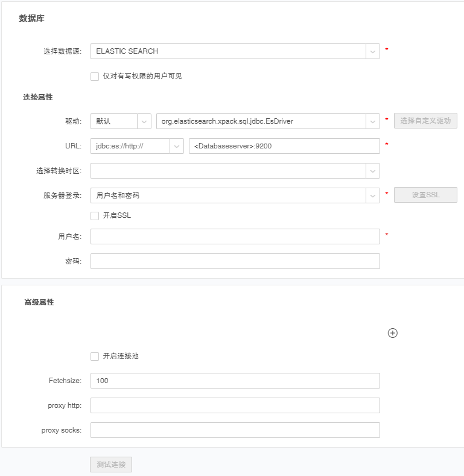
Task: Open the 服务器登录 用户名和密码 dropdown
Action: (x=235, y=195)
